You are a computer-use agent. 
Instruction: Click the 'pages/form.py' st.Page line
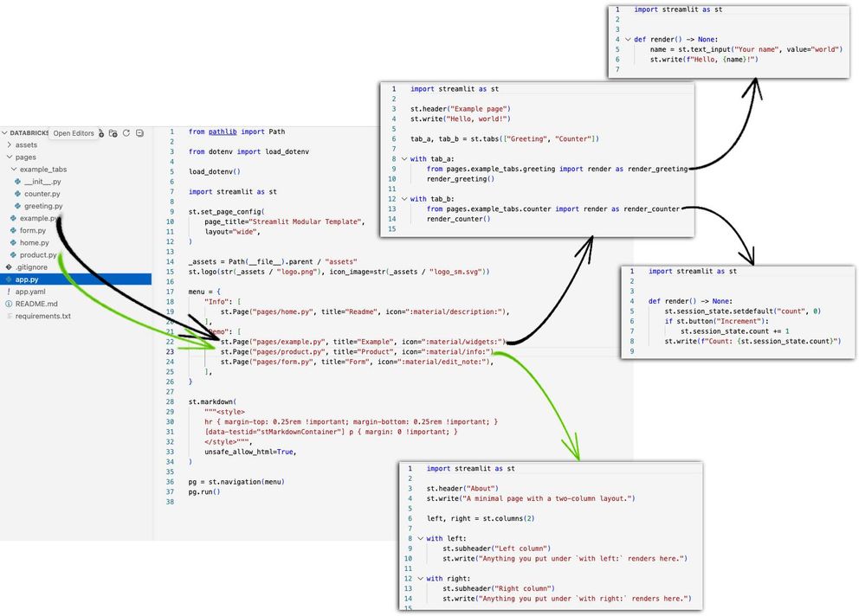(357, 362)
